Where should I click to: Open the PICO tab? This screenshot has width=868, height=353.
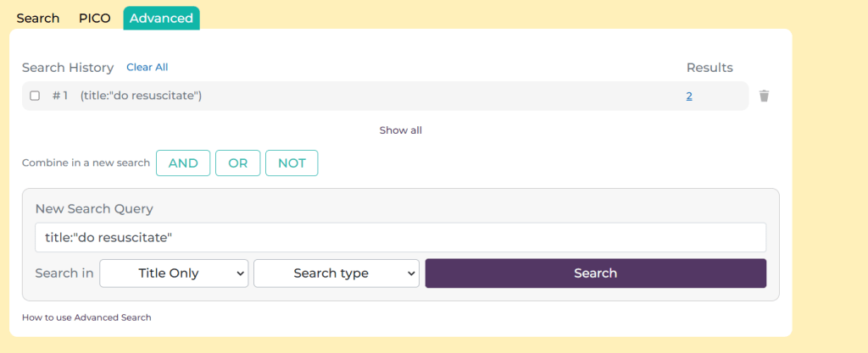click(95, 18)
